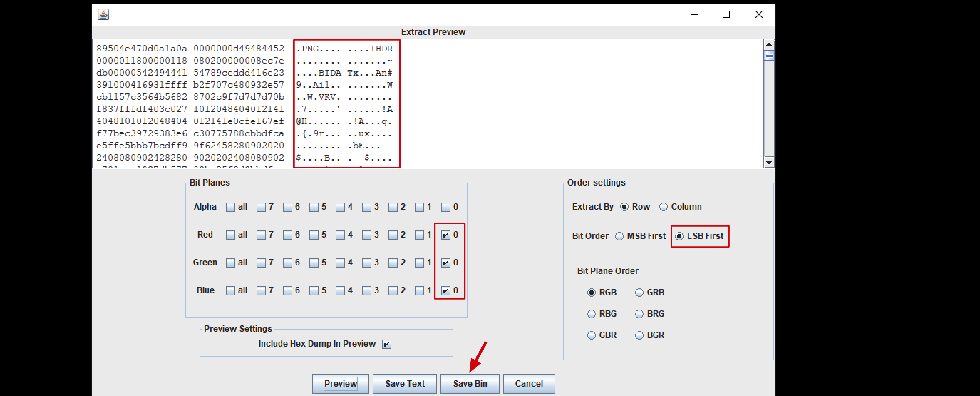Check the Alpha bit 1 checkbox
The image size is (980, 396).
tap(419, 207)
